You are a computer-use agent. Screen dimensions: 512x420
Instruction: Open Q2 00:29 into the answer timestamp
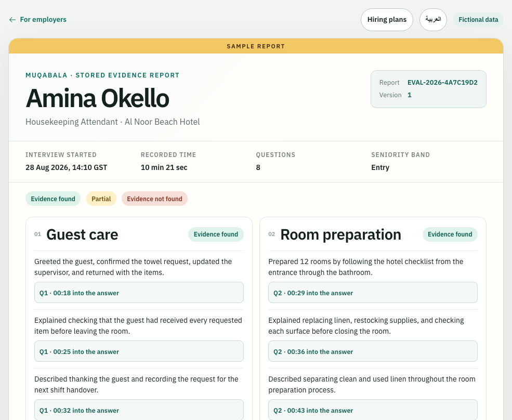pyautogui.click(x=373, y=293)
